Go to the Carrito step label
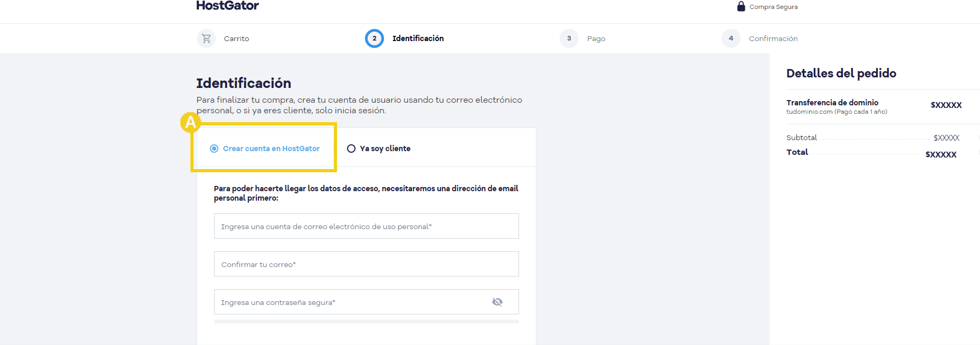The image size is (980, 345). pos(236,39)
